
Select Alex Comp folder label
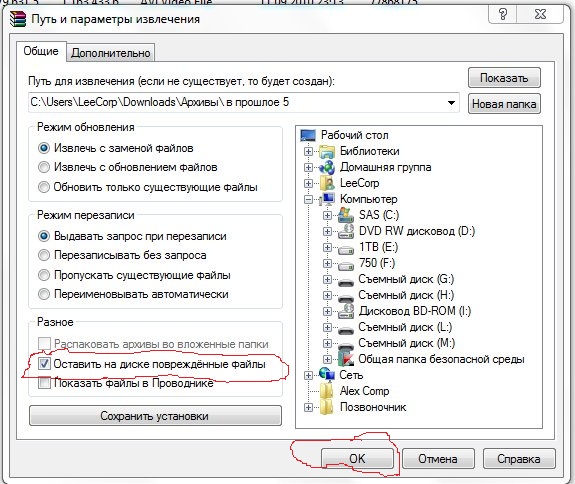pos(364,391)
